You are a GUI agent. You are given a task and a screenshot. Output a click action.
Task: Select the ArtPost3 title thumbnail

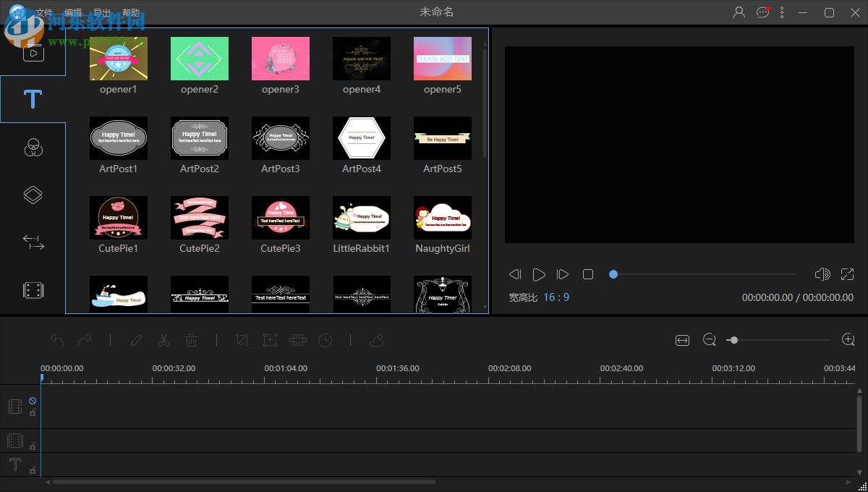[280, 138]
